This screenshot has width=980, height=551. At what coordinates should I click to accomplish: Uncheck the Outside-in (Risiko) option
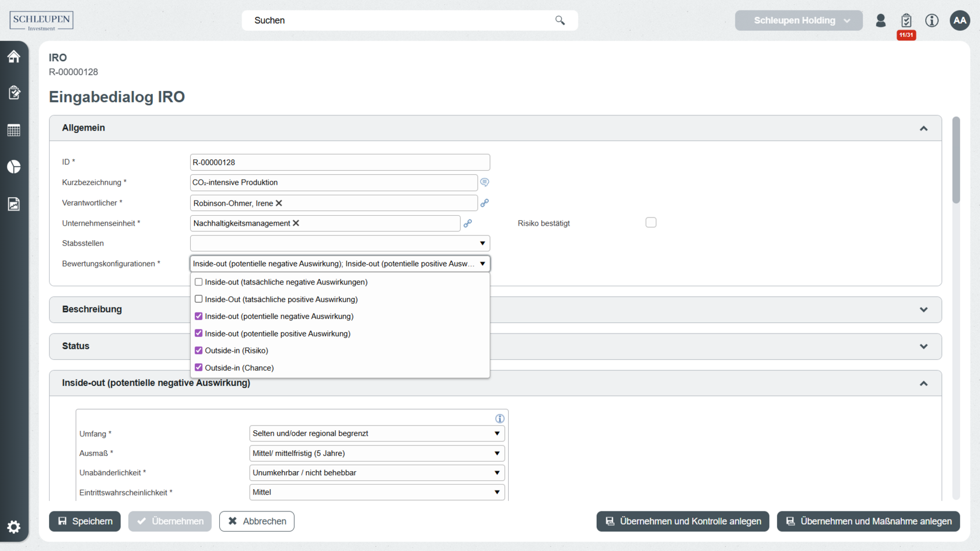[x=199, y=350]
